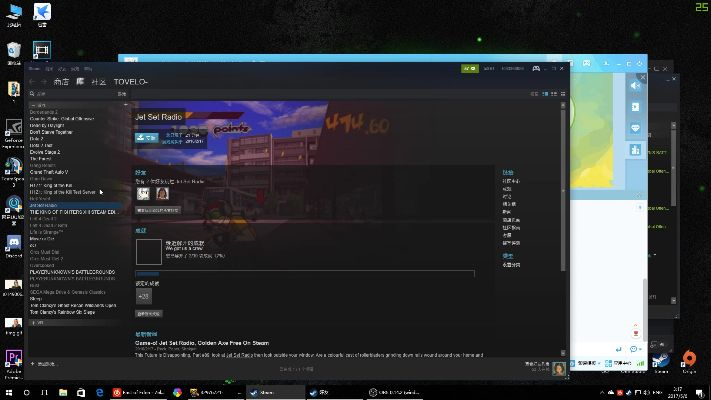Select H1Z1: King of the Kill Test Server

point(63,192)
